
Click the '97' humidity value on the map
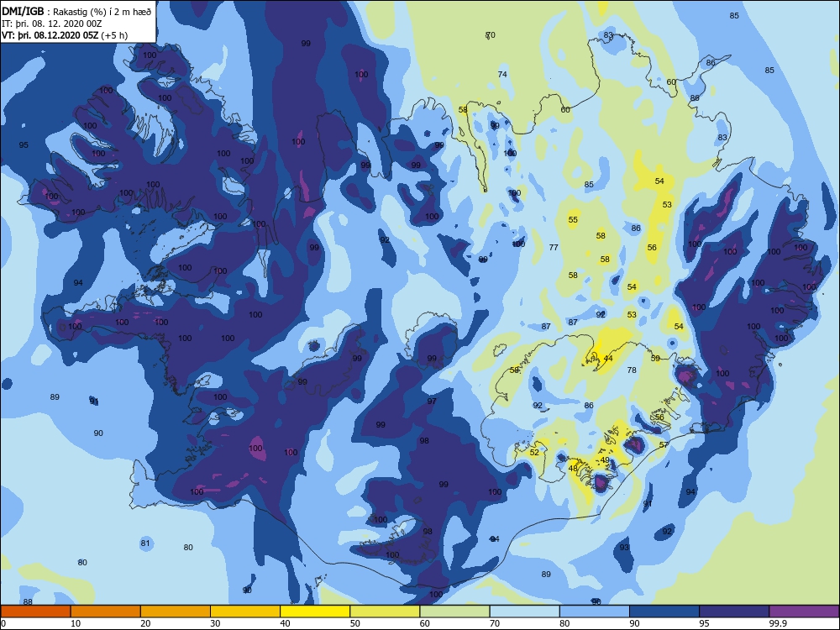click(432, 401)
